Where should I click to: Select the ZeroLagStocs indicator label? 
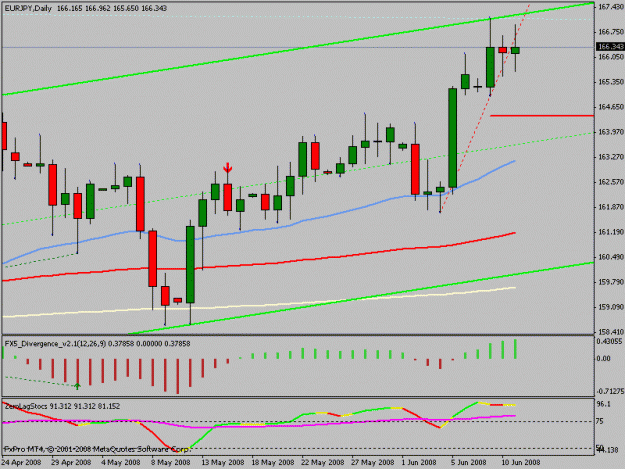pos(26,406)
